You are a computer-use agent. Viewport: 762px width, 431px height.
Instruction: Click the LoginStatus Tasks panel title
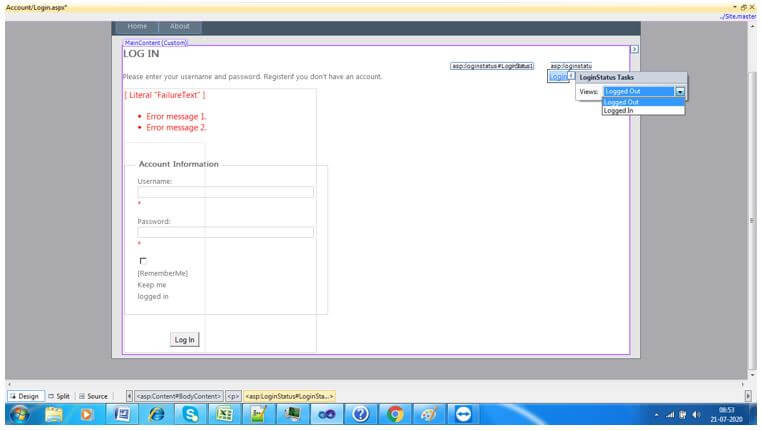[606, 77]
